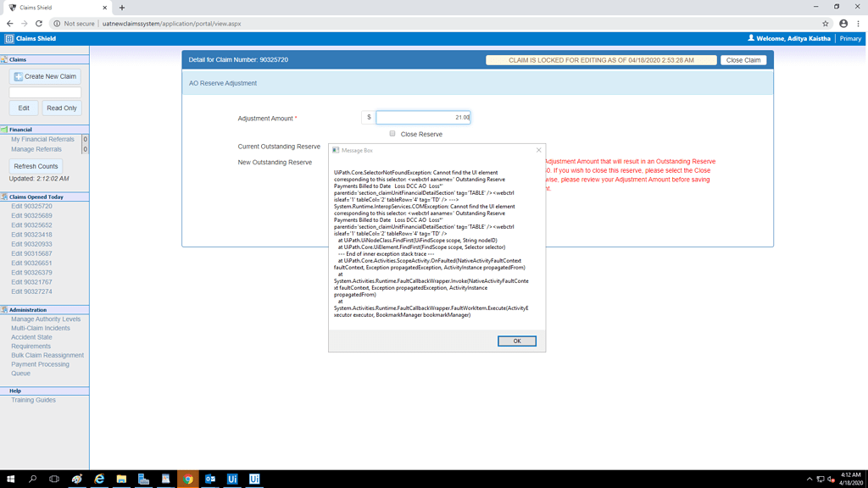This screenshot has width=868, height=488.
Task: Click the Claims Opened Today panel icon
Action: tap(4, 197)
